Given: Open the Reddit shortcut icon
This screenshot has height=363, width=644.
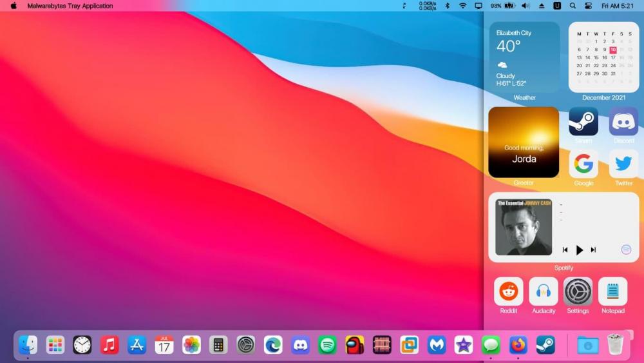Looking at the screenshot, I should 509,291.
